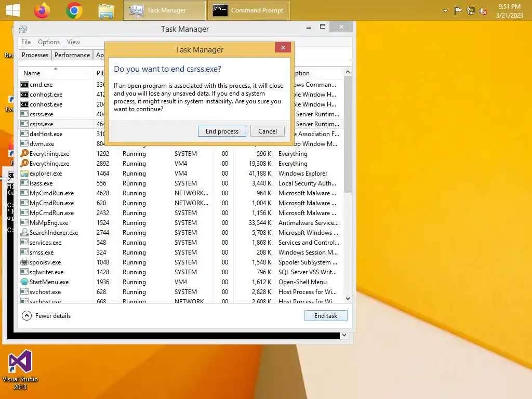Viewport: 532px width, 399px height.
Task: Click the Spooler SubSystem description
Action: coord(308,262)
